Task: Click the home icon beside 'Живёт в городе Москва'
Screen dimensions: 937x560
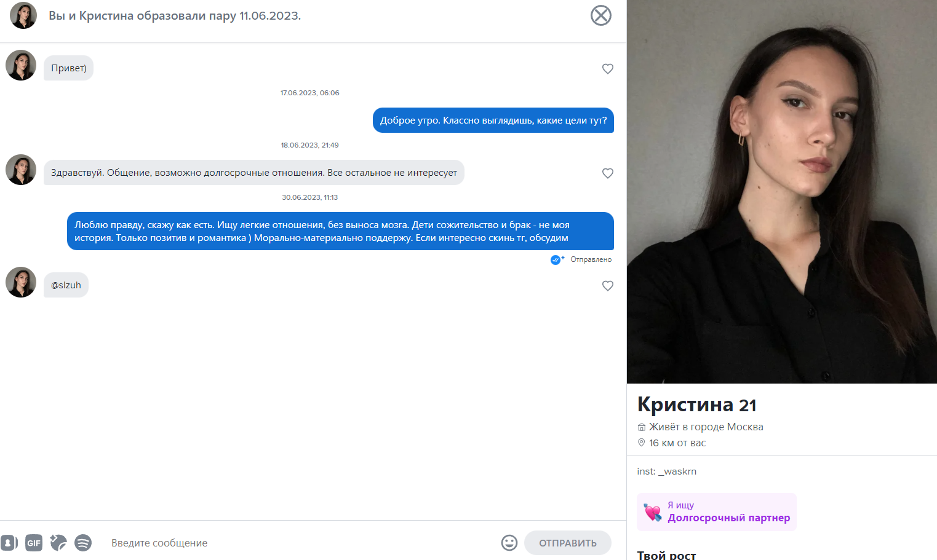Action: (x=642, y=427)
